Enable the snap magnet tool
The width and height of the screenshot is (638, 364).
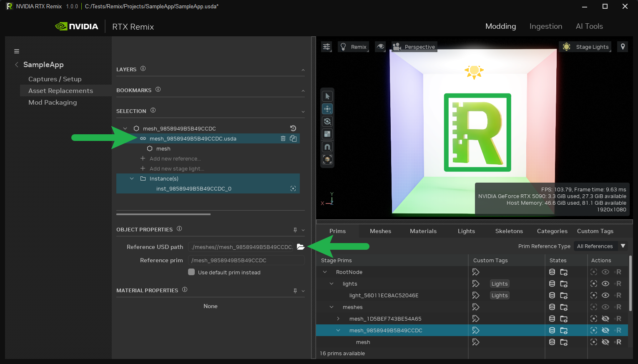327,146
